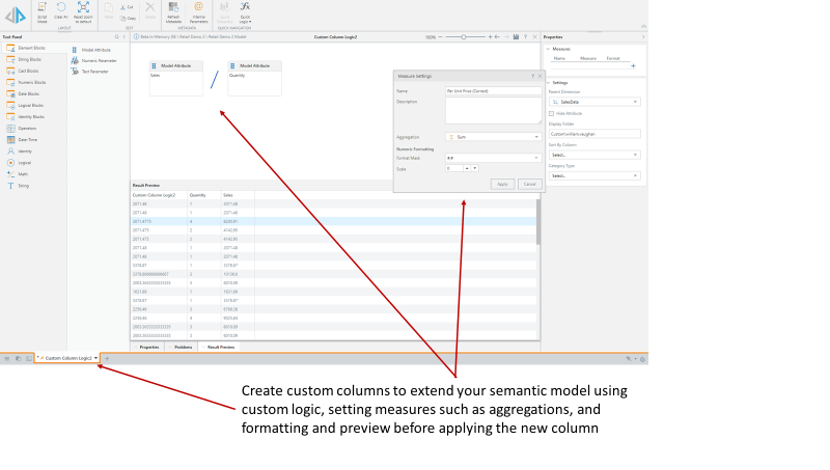Switch to the Problems bottom tab

[182, 347]
